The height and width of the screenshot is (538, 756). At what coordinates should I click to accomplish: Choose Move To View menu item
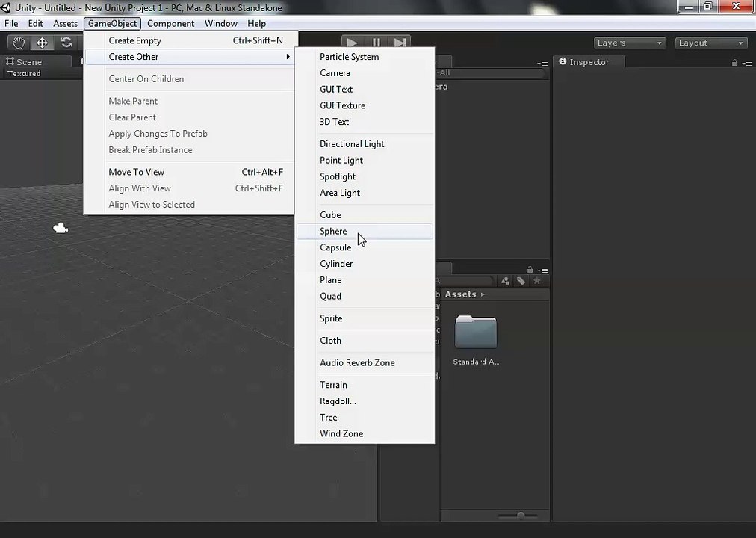pyautogui.click(x=190, y=172)
